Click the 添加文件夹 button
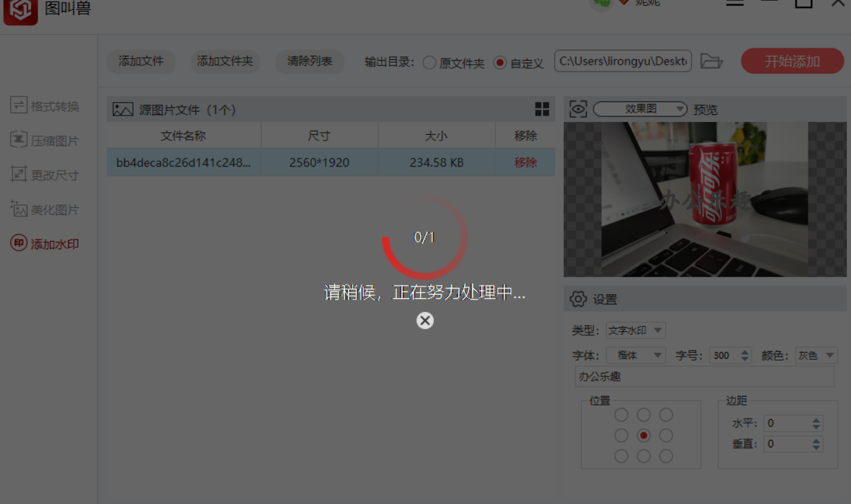The width and height of the screenshot is (851, 504). point(225,61)
